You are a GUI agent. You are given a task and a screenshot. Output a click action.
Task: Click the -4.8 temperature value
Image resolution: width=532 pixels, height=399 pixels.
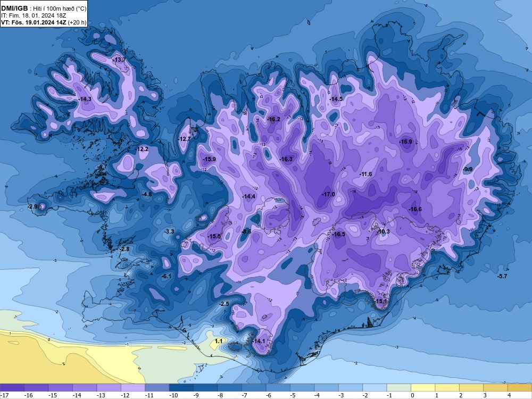(147, 194)
